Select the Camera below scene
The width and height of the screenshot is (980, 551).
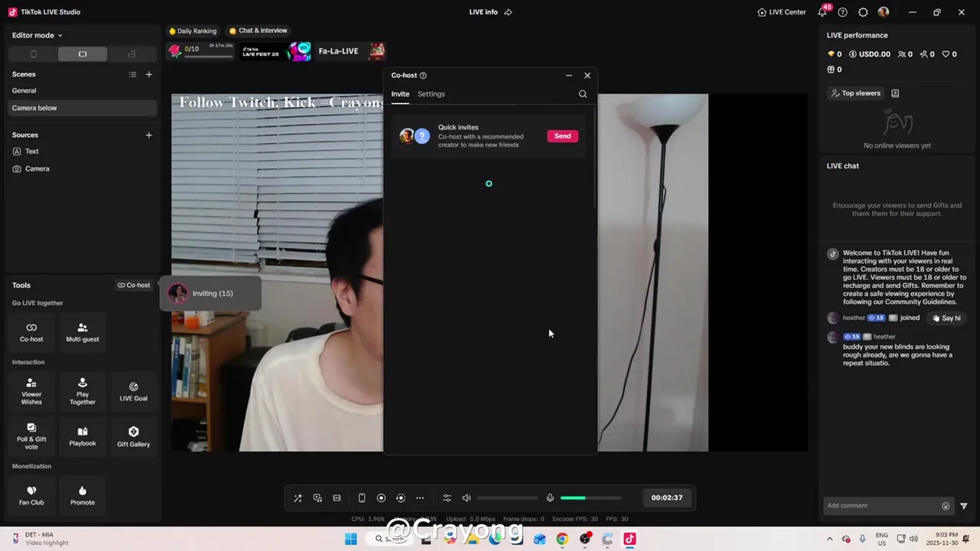[x=80, y=108]
